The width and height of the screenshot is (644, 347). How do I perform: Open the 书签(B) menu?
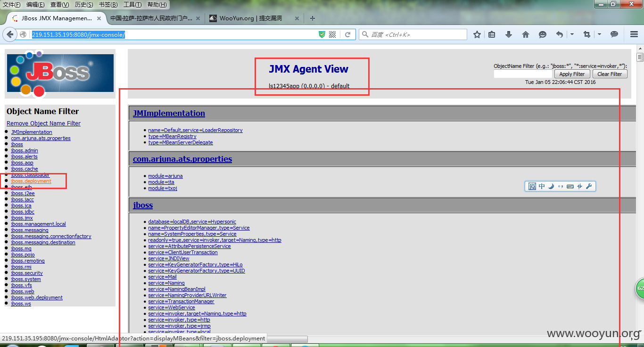point(108,5)
